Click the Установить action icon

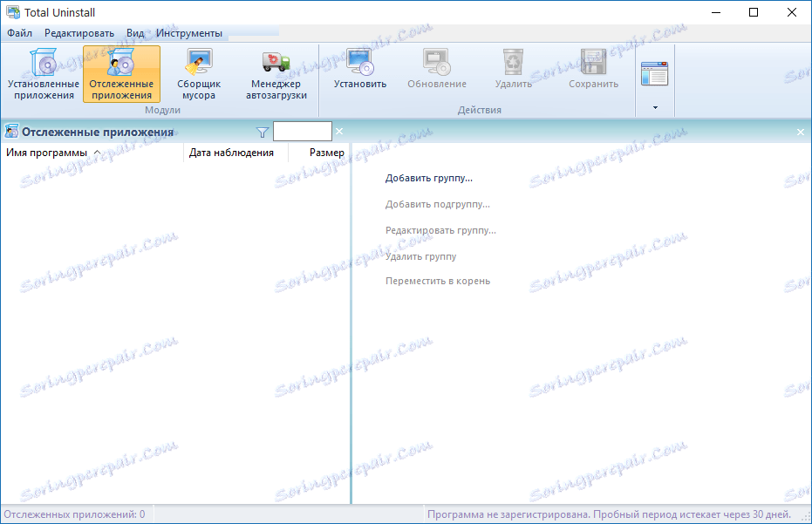pyautogui.click(x=360, y=63)
